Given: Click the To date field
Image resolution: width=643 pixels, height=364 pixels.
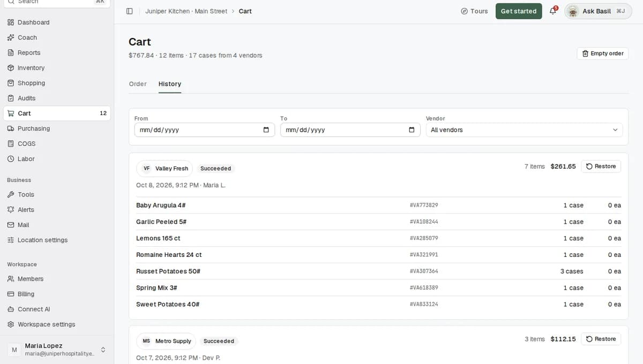Looking at the screenshot, I should click(350, 130).
